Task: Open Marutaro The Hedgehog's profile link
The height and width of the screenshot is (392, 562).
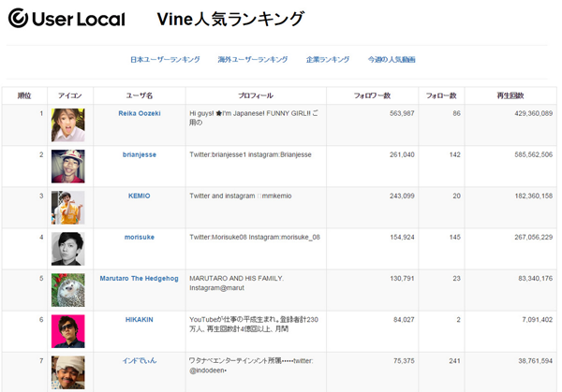Action: (x=139, y=278)
